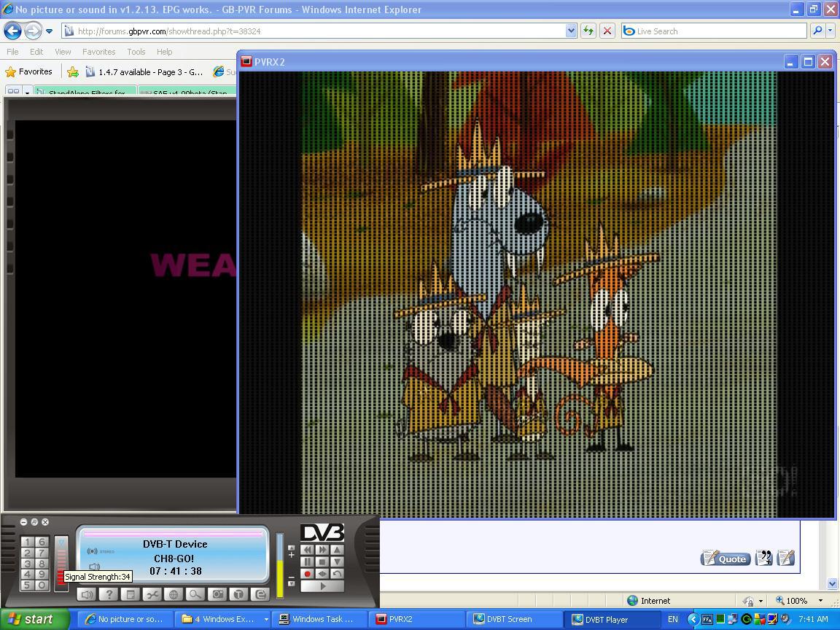Expand the tab list dropdown arrow
The image size is (840, 630).
point(27,92)
